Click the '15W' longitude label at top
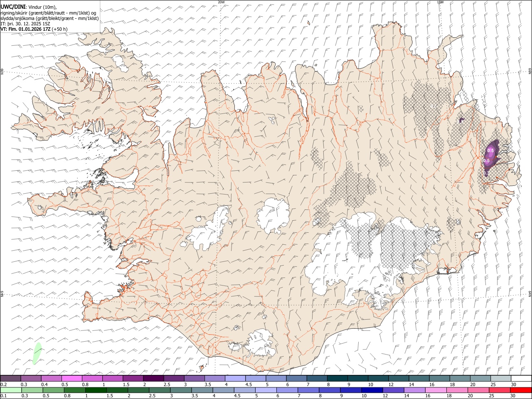The width and height of the screenshot is (532, 399). (440, 2)
